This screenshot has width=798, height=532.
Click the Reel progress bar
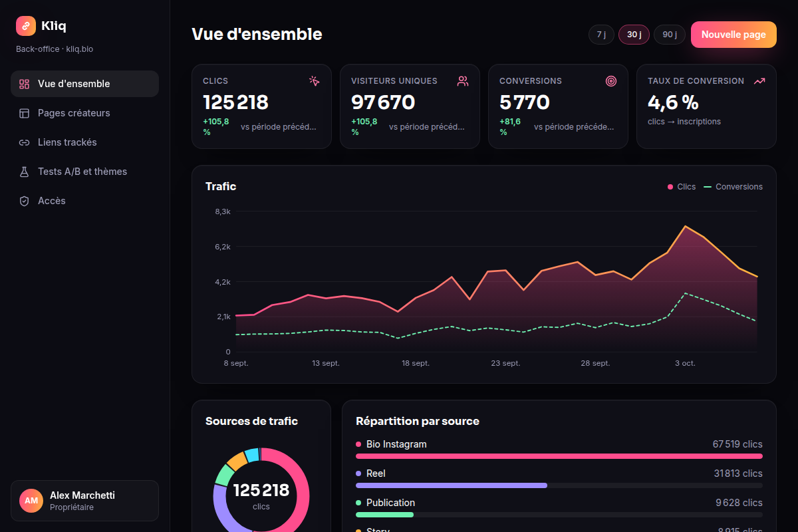pos(559,485)
